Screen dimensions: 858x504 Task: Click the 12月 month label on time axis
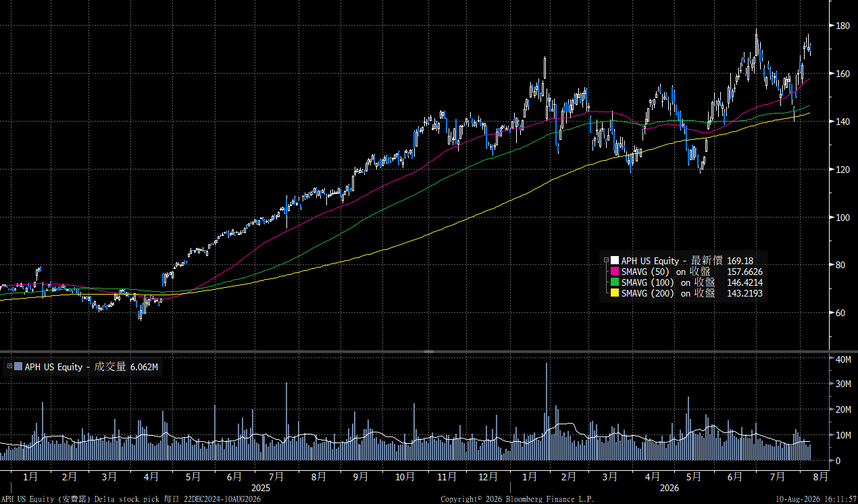[x=487, y=476]
